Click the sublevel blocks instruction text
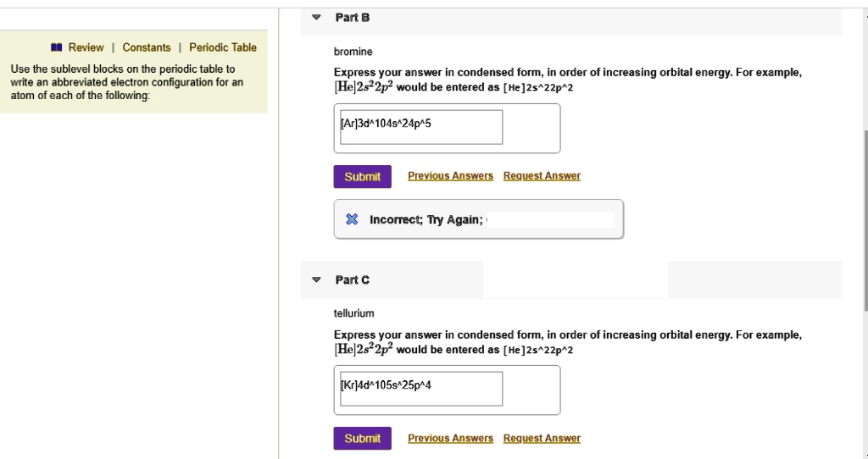868x459 pixels. pyautogui.click(x=126, y=82)
